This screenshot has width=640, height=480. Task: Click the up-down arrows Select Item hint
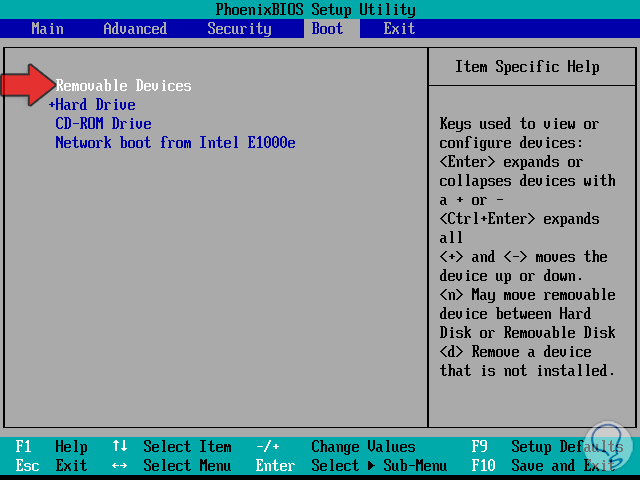point(172,447)
